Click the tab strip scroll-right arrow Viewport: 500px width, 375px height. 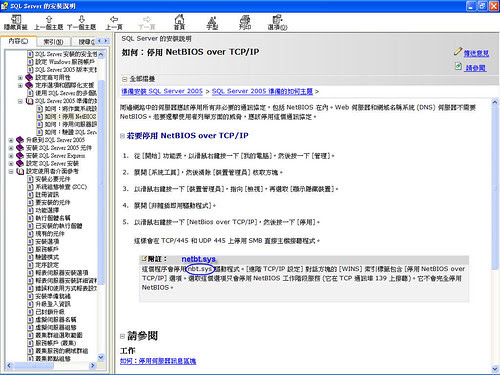[x=106, y=41]
